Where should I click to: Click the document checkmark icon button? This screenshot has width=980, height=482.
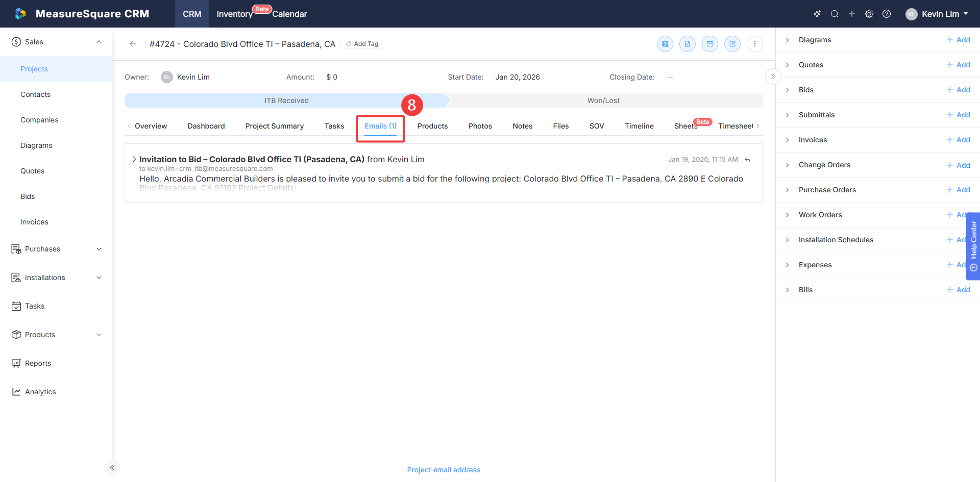pos(688,44)
